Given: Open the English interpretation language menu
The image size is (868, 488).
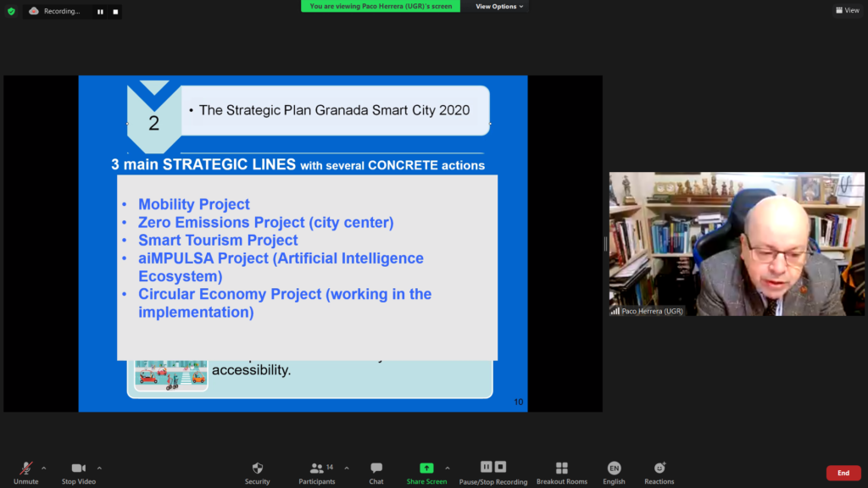Looking at the screenshot, I should (x=614, y=471).
